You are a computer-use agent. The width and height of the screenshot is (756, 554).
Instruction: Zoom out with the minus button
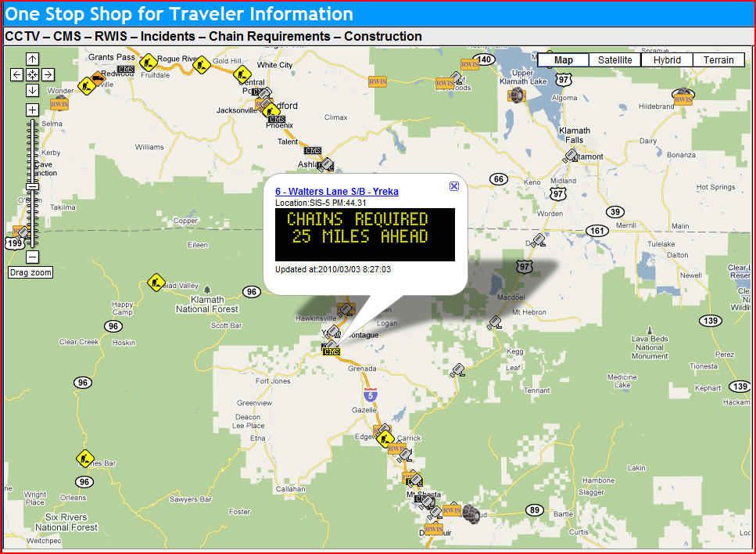(32, 257)
